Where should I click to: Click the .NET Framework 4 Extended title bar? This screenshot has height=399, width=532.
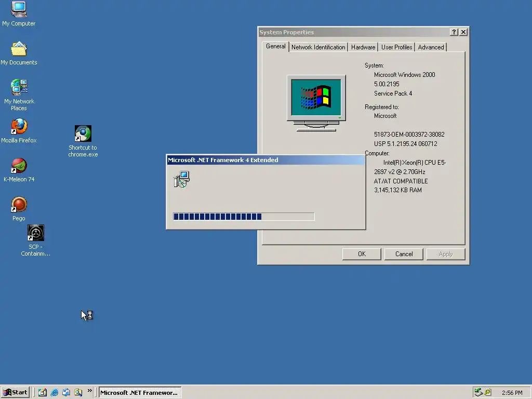265,160
